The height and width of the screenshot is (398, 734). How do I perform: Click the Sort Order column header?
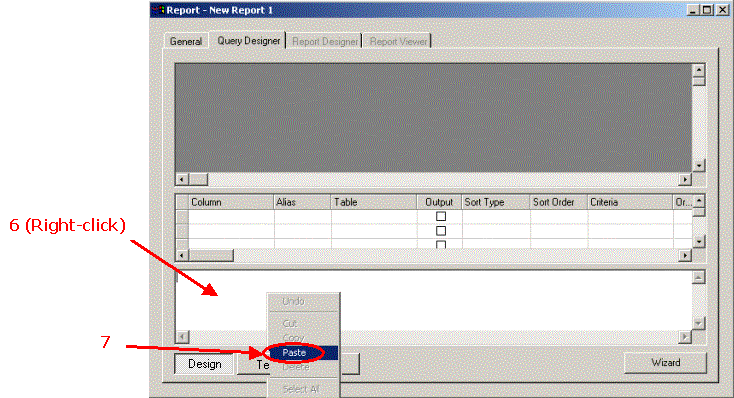558,202
